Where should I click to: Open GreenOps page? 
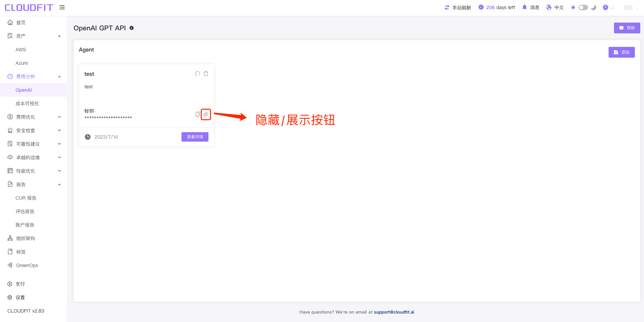pyautogui.click(x=33, y=265)
